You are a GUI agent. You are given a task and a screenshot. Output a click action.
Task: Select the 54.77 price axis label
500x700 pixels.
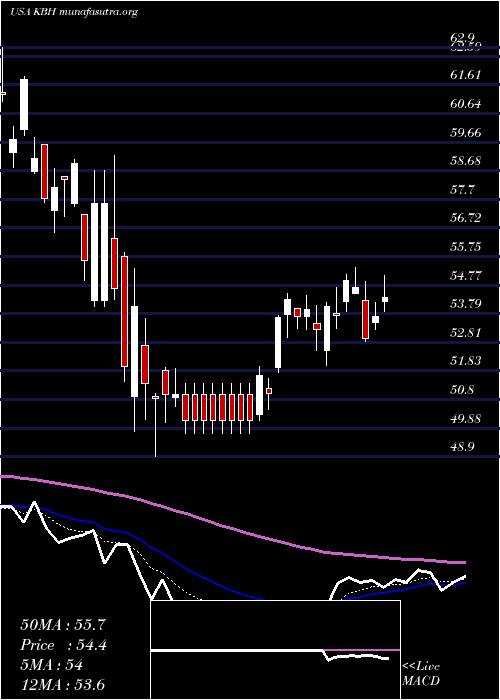coord(466,275)
